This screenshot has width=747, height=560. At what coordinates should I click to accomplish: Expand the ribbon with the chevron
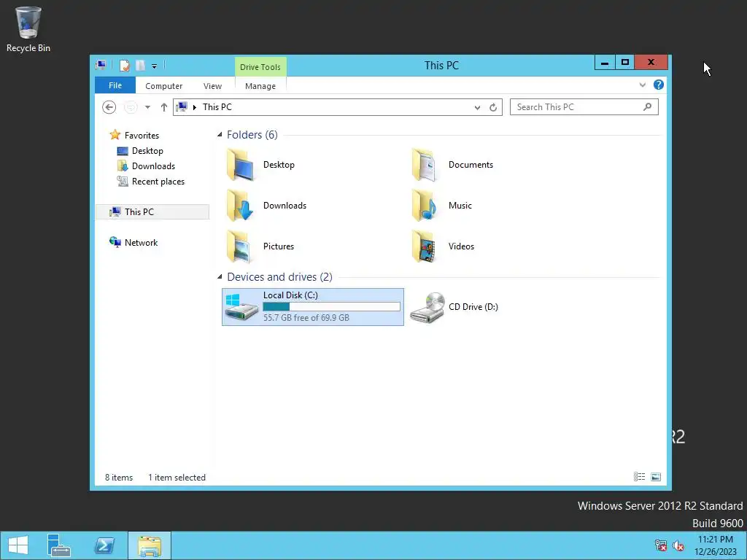(x=642, y=85)
